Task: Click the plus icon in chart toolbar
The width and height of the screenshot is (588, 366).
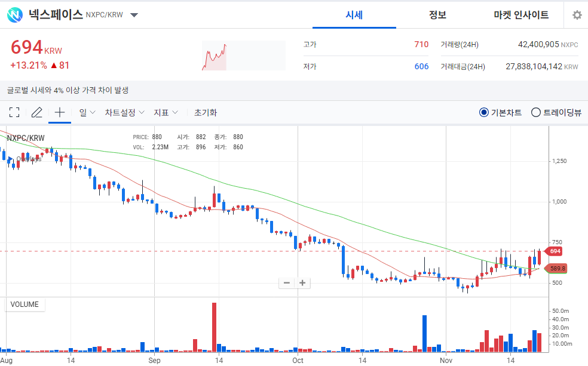Action: pyautogui.click(x=59, y=112)
